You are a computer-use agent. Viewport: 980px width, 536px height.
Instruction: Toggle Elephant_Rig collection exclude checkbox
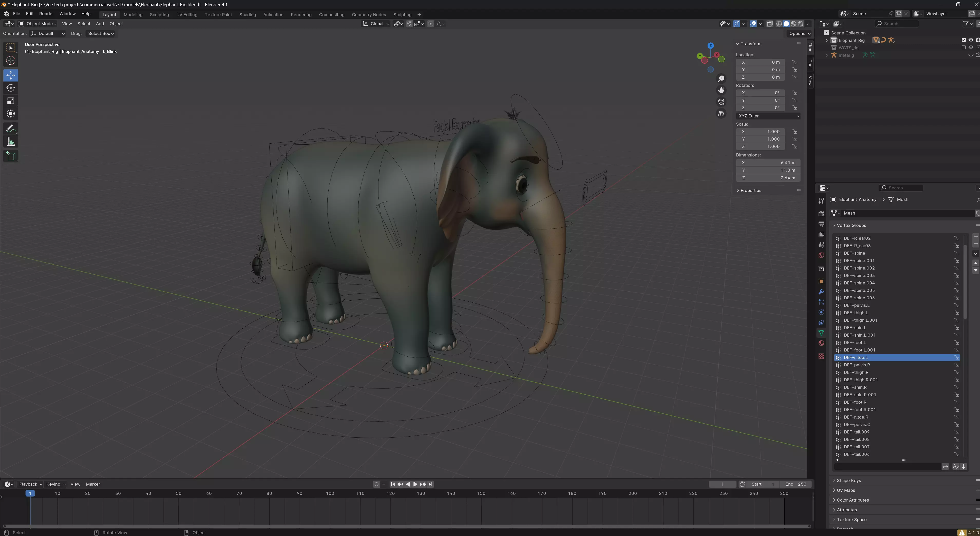tap(963, 40)
